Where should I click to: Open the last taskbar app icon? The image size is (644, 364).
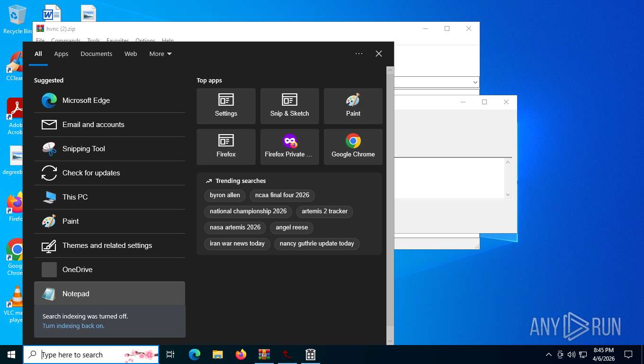tap(311, 355)
